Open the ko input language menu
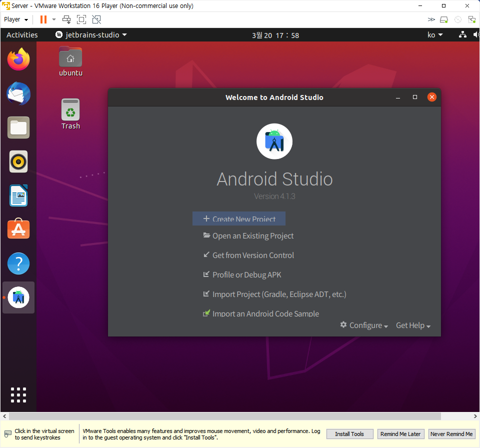The image size is (480, 448). click(434, 35)
